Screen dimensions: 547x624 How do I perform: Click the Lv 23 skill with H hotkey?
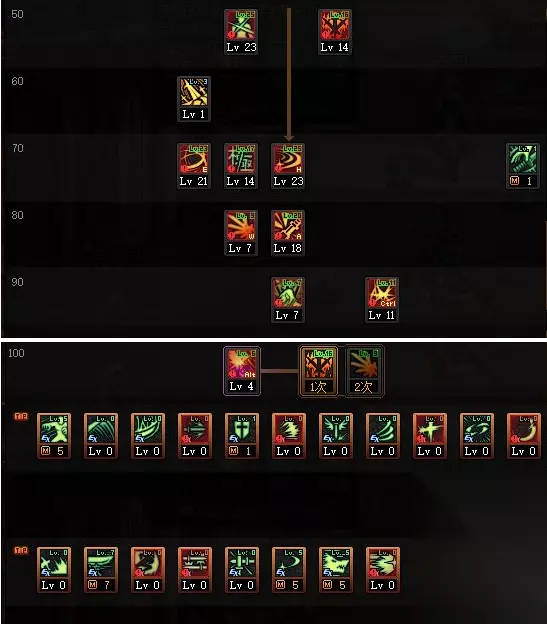[288, 166]
